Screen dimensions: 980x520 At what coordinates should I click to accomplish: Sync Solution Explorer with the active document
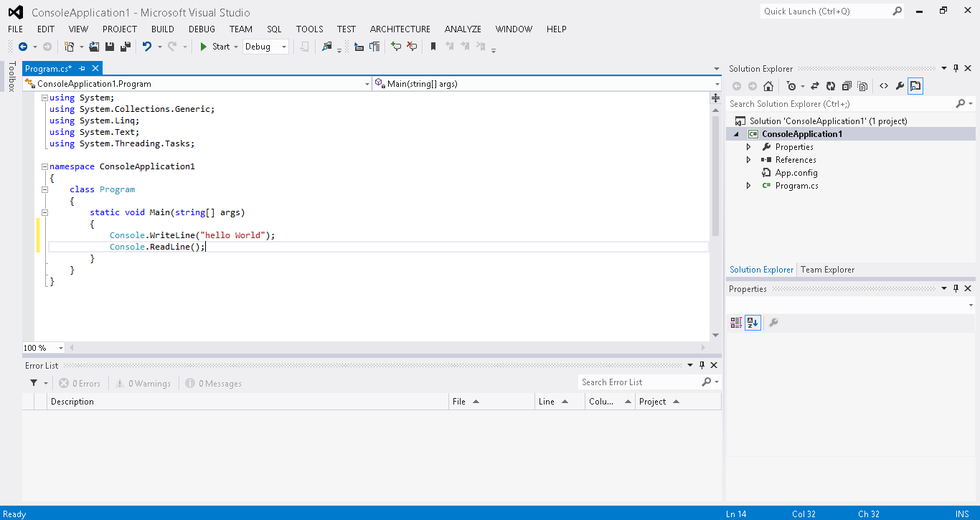[815, 85]
